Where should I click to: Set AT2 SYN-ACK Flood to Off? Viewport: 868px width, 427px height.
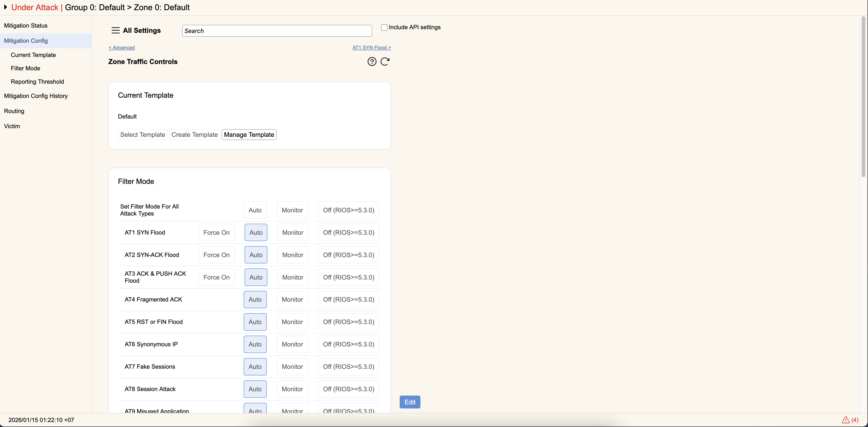(x=348, y=255)
